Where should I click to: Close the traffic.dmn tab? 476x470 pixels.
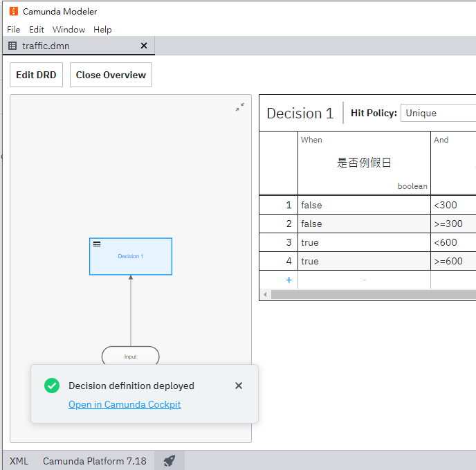(144, 46)
